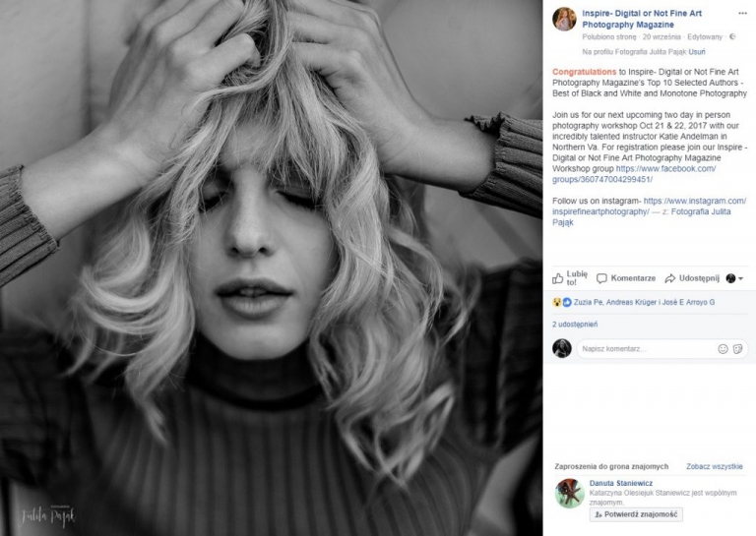The height and width of the screenshot is (536, 756).
Task: View the reaction icons on the post
Action: pyautogui.click(x=562, y=302)
